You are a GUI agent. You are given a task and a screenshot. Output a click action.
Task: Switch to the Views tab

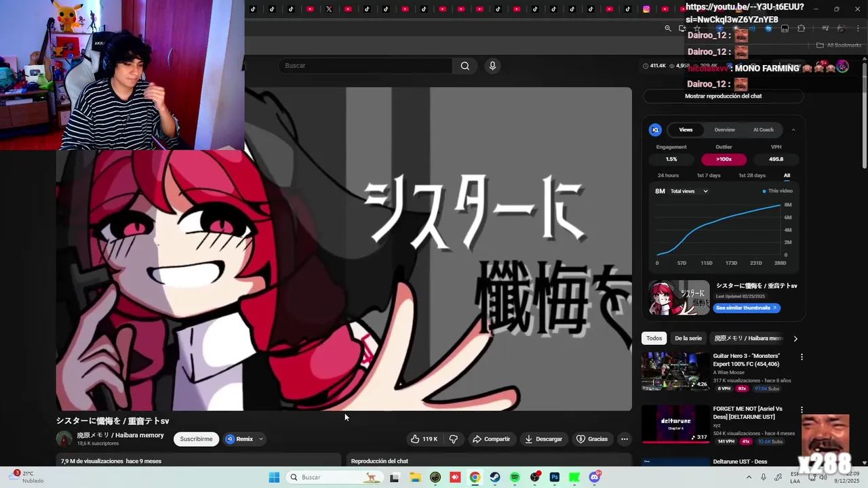pyautogui.click(x=686, y=129)
